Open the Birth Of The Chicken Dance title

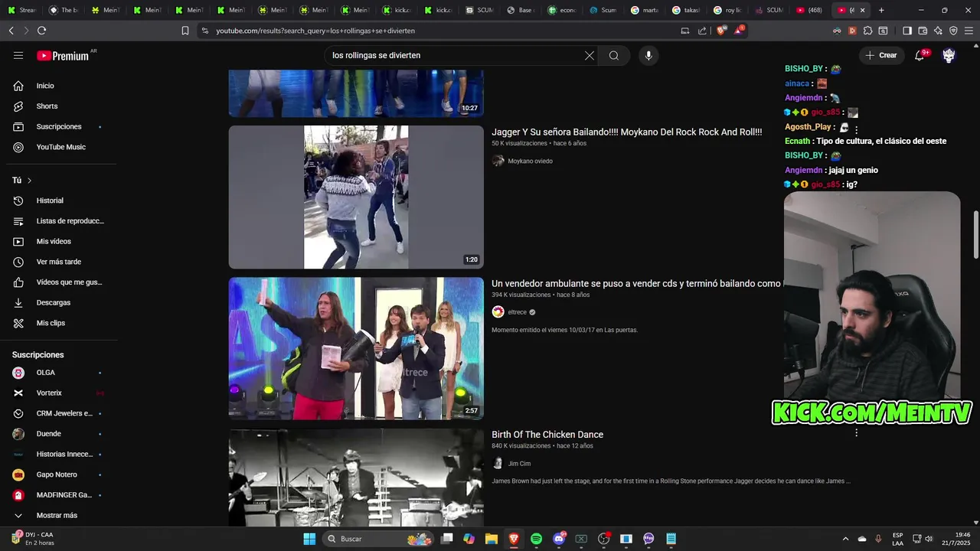547,435
